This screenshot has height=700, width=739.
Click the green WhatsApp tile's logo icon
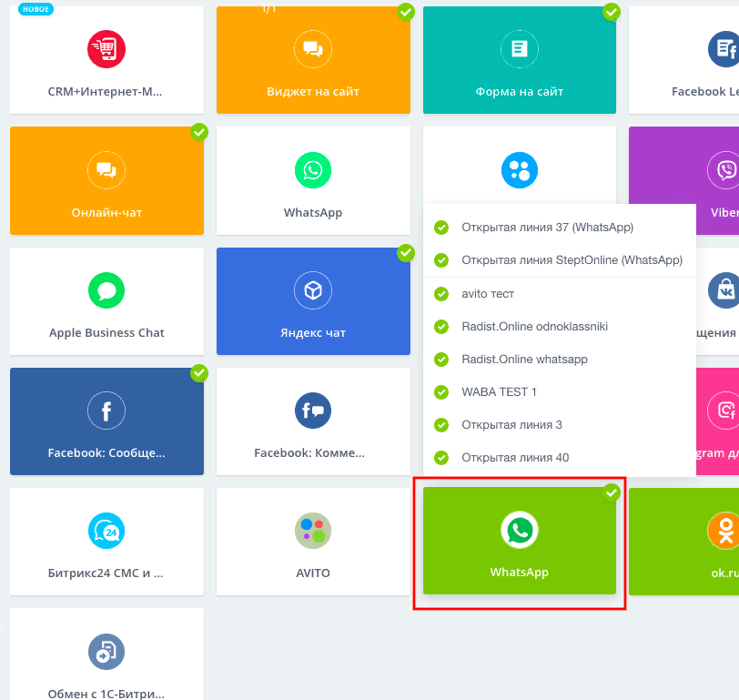520,531
